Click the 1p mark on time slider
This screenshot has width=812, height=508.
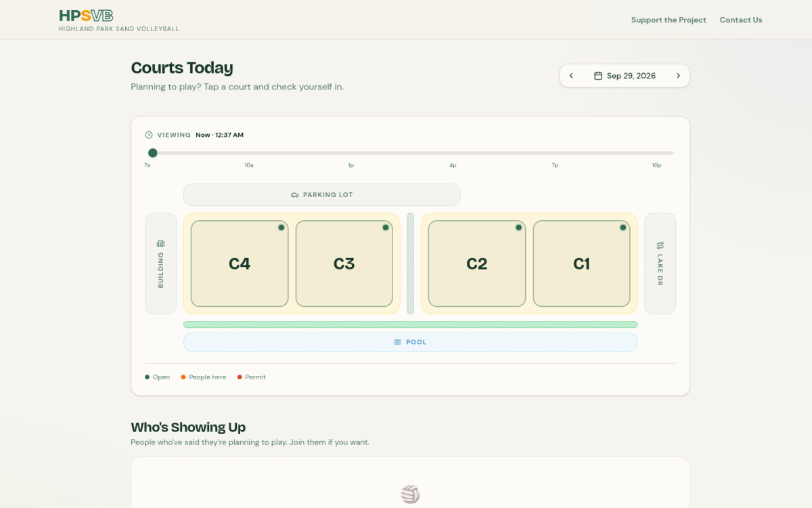pyautogui.click(x=351, y=165)
